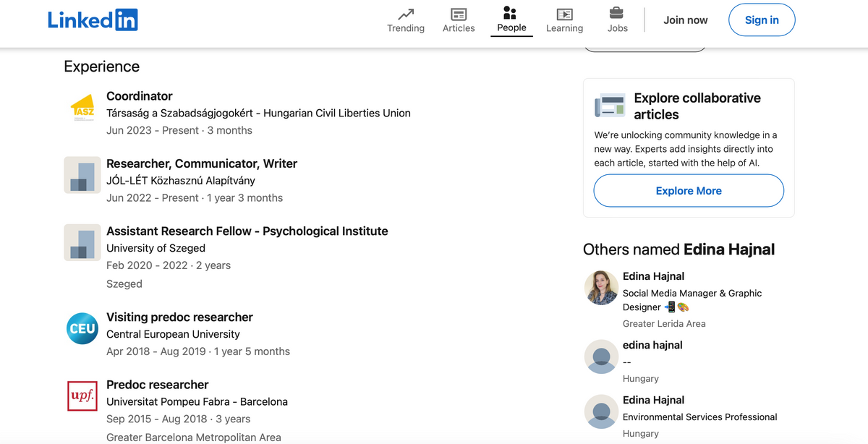Go to the Jobs tab label
Image resolution: width=868 pixels, height=444 pixels.
(618, 28)
